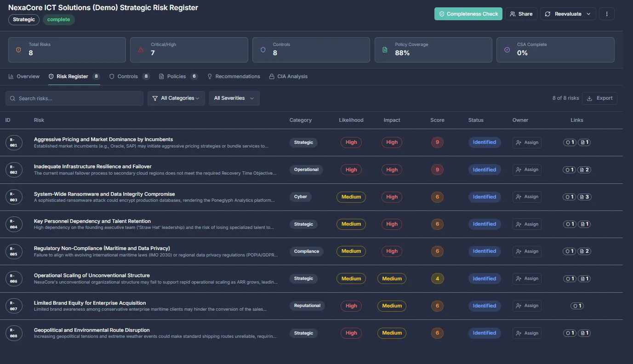The width and height of the screenshot is (633, 364).
Task: Click the Search risks input field
Action: tap(74, 98)
